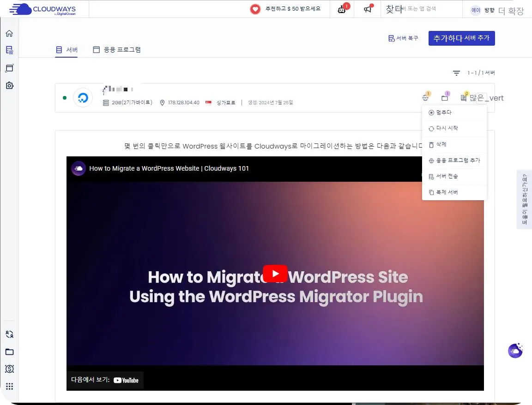Play the WordPress migration YouTube video
This screenshot has width=532, height=405.
(x=275, y=273)
